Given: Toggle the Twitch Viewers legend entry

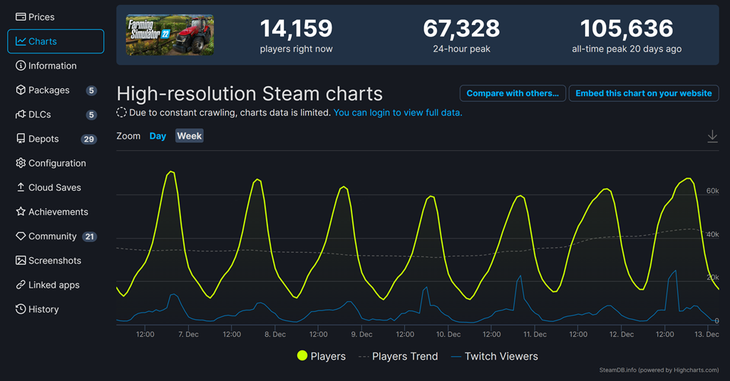Looking at the screenshot, I should coord(494,356).
